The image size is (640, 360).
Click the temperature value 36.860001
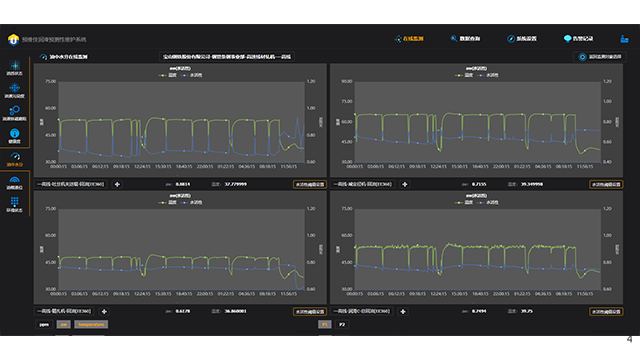point(236,311)
